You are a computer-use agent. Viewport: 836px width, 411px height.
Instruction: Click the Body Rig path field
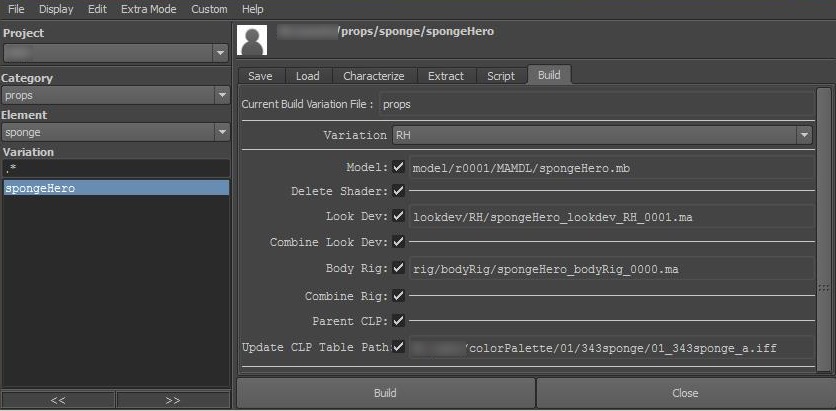pos(611,269)
